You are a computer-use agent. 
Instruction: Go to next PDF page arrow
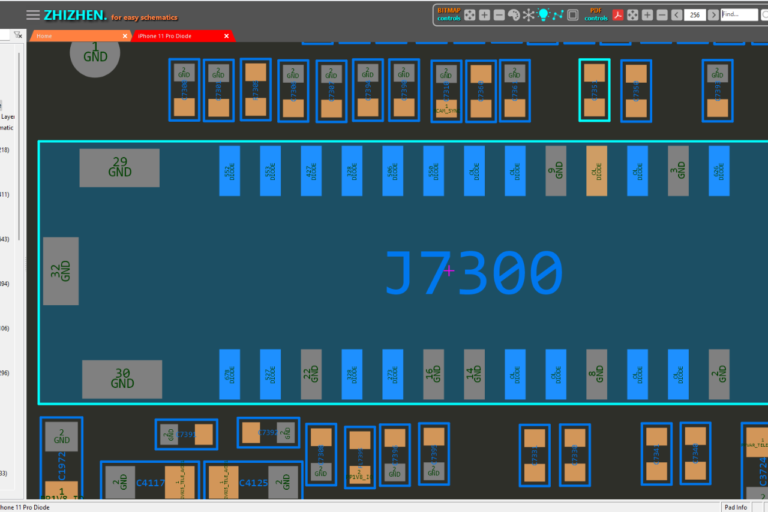[713, 15]
